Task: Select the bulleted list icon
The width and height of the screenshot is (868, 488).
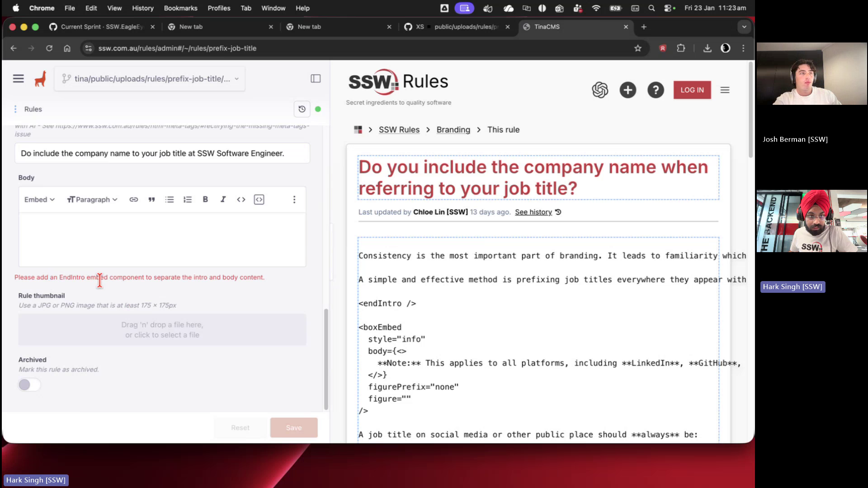Action: coord(170,199)
